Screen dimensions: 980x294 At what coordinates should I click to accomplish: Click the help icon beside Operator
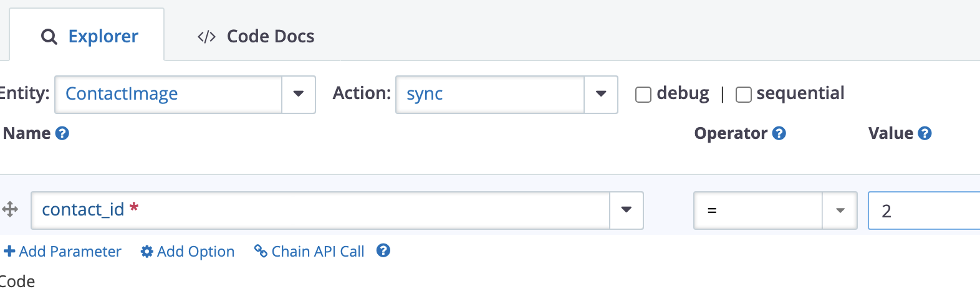click(779, 133)
